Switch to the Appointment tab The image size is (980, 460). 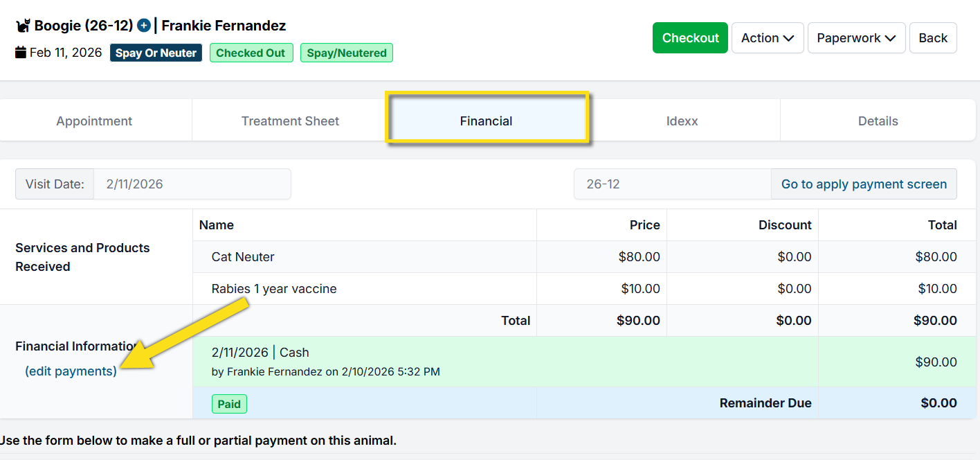[x=94, y=121]
